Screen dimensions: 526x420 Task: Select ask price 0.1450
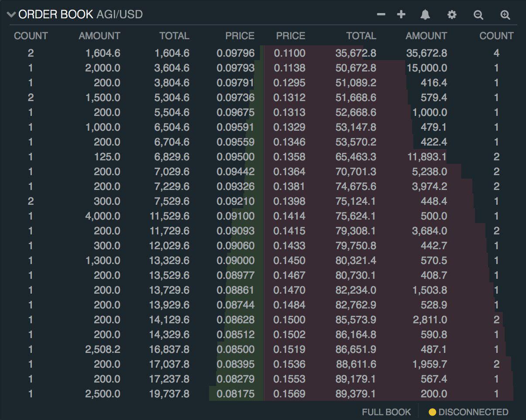click(x=290, y=261)
